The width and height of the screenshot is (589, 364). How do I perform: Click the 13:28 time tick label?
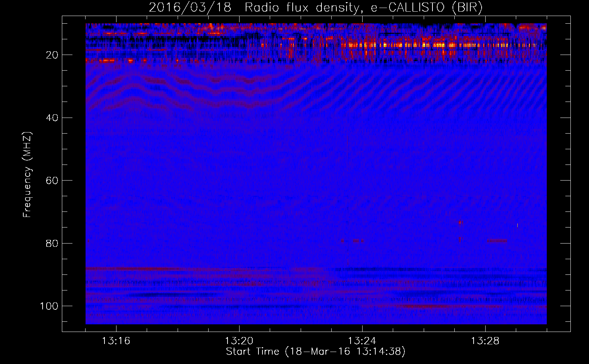click(x=485, y=341)
